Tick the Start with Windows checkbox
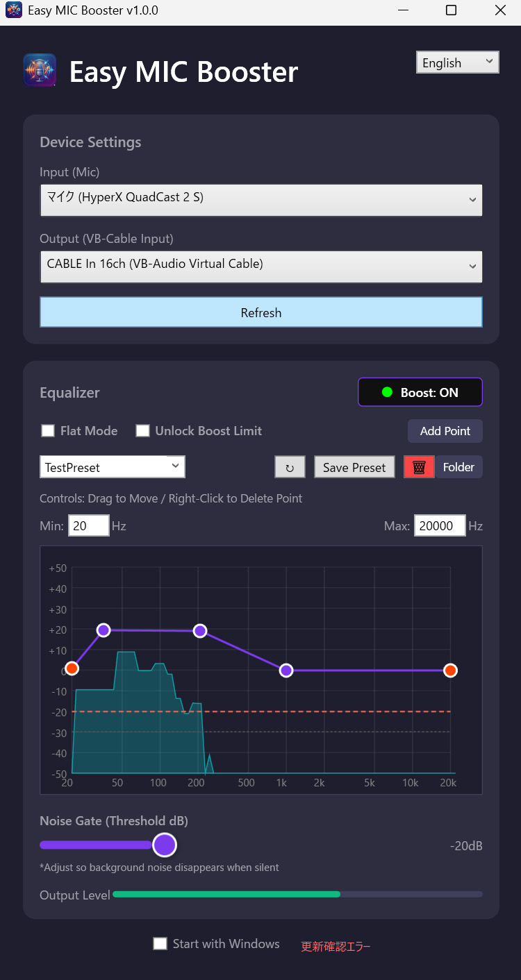Image resolution: width=521 pixels, height=980 pixels. click(160, 944)
